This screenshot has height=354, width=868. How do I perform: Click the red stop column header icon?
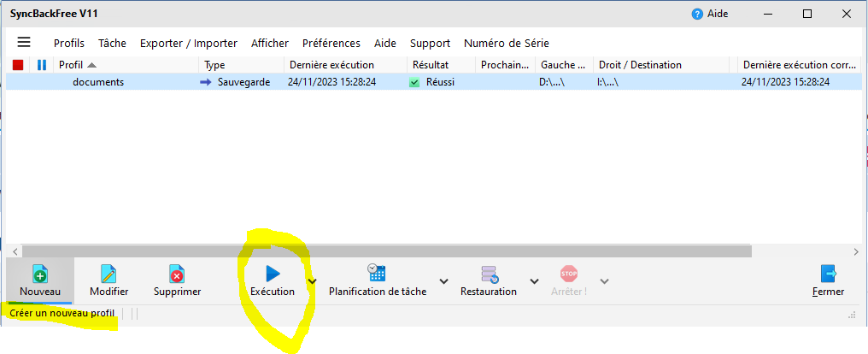(18, 65)
